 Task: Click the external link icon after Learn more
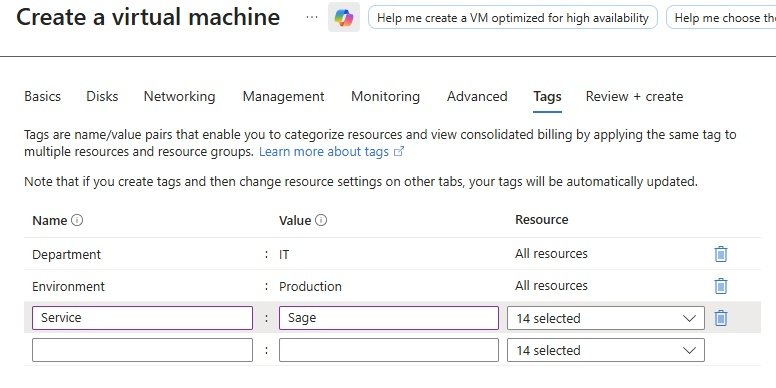398,151
